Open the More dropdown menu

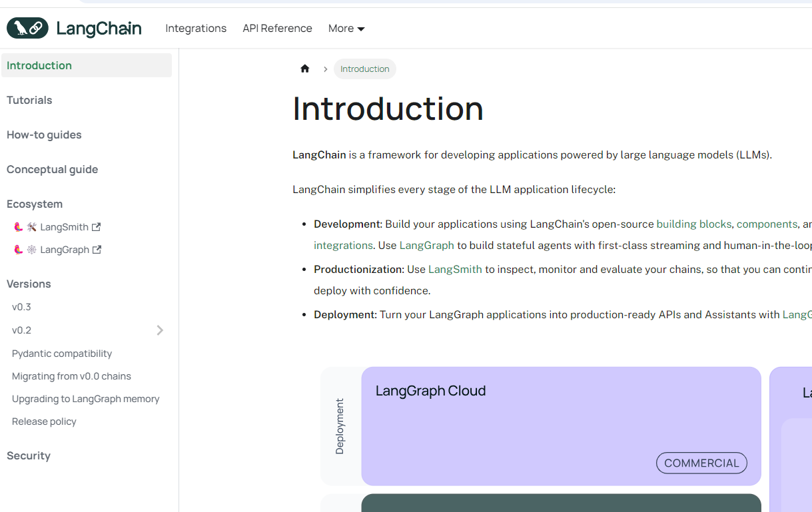(x=346, y=28)
